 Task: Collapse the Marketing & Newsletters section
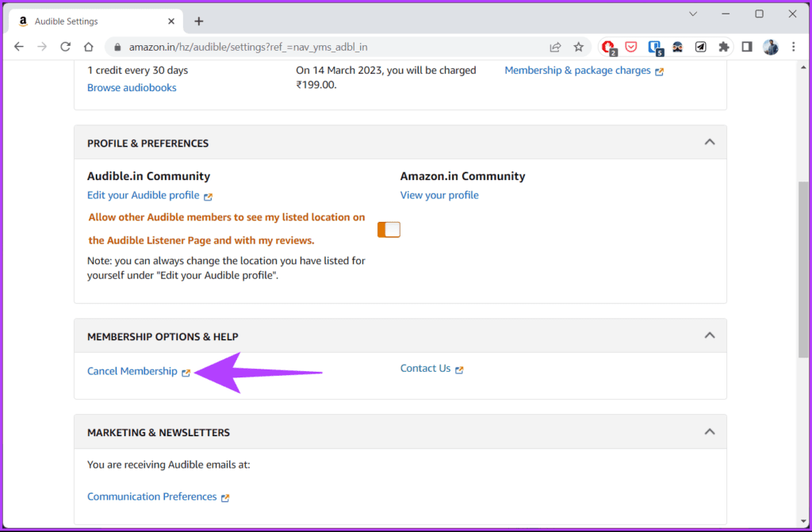tap(710, 431)
